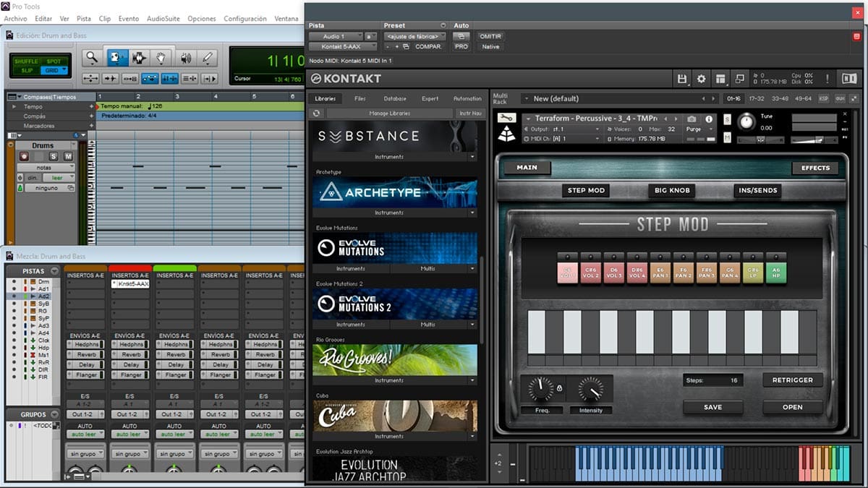Click the Freq. knob
Screen dimensions: 868x488
(540, 390)
